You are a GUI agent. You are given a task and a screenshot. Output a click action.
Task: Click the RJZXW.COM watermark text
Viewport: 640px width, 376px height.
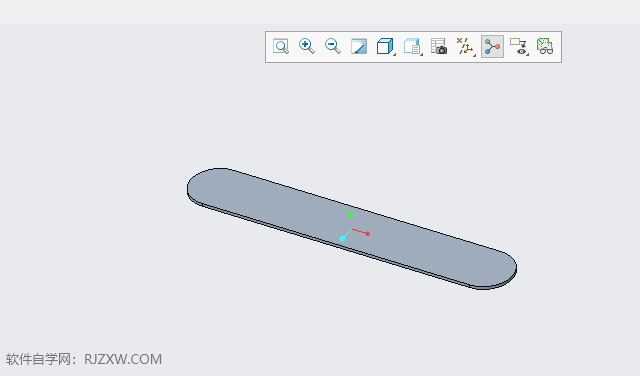click(x=123, y=359)
